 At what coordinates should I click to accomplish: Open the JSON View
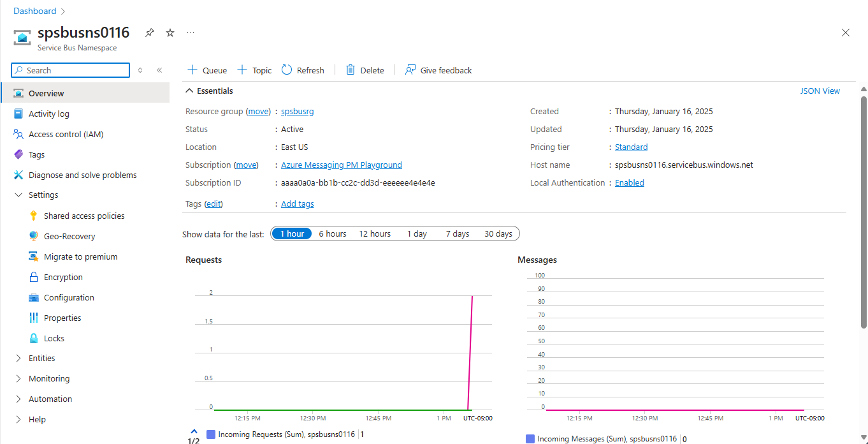pos(820,91)
